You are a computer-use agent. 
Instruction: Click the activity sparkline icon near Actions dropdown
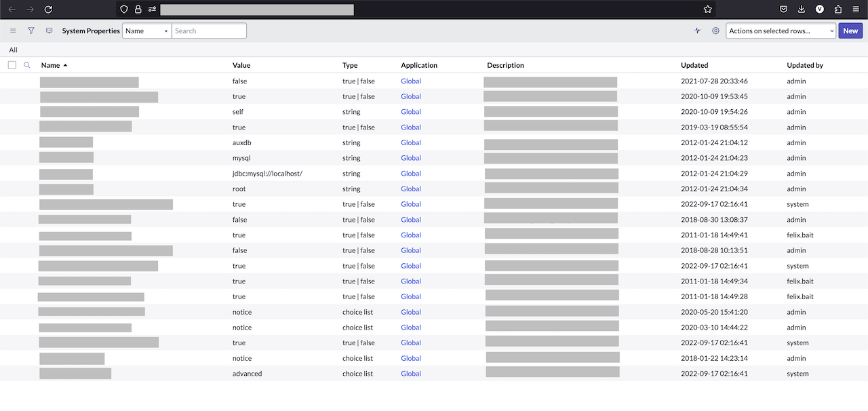(697, 31)
